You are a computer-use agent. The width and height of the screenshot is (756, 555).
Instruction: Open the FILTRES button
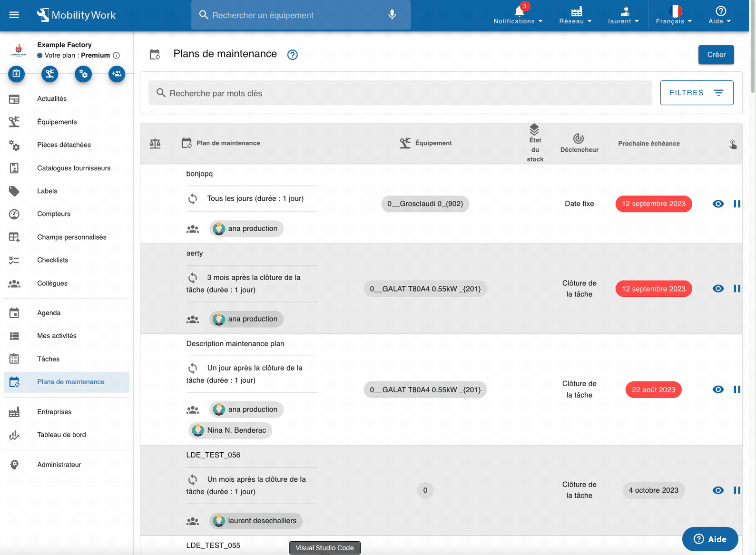696,93
